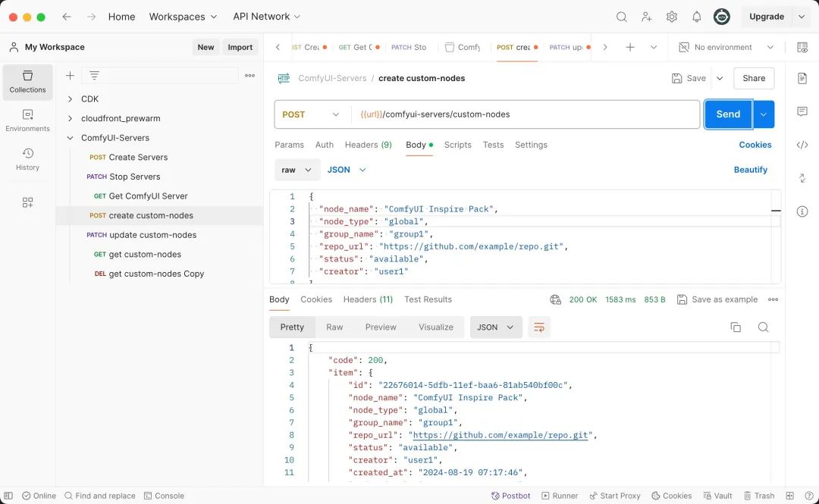Switch to the request Settings tab
Image resolution: width=819 pixels, height=504 pixels.
pos(531,145)
